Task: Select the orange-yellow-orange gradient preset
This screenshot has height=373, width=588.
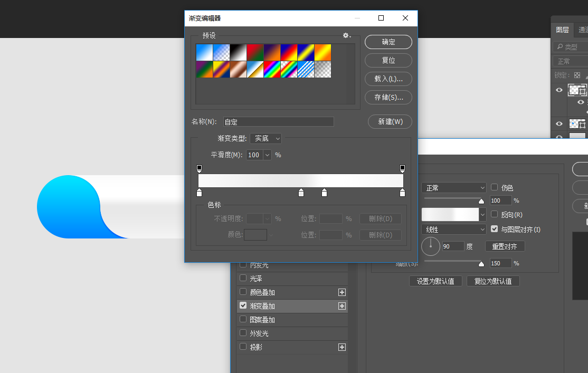Action: click(x=323, y=52)
